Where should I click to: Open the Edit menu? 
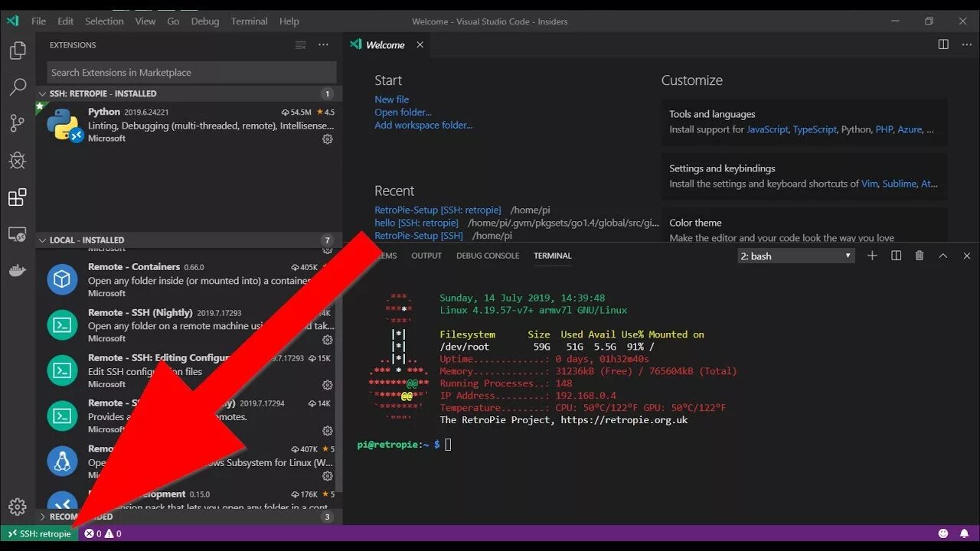66,21
